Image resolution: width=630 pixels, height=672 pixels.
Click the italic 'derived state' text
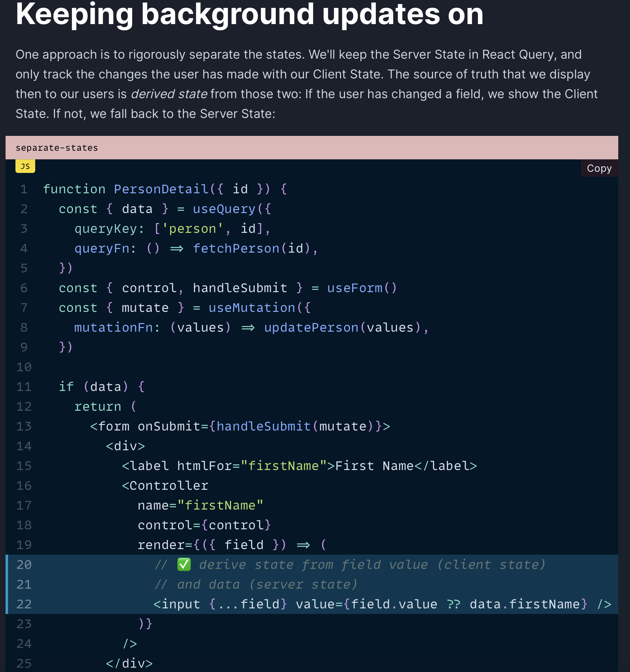click(169, 94)
